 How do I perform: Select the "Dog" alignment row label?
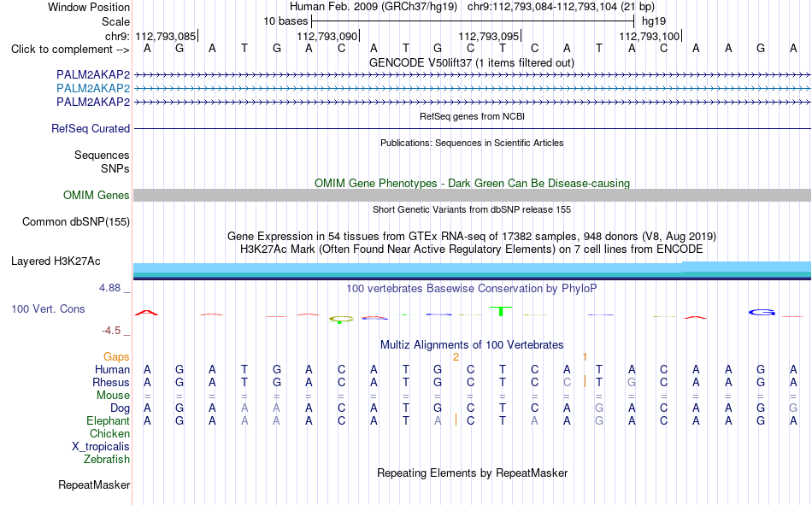click(x=121, y=408)
